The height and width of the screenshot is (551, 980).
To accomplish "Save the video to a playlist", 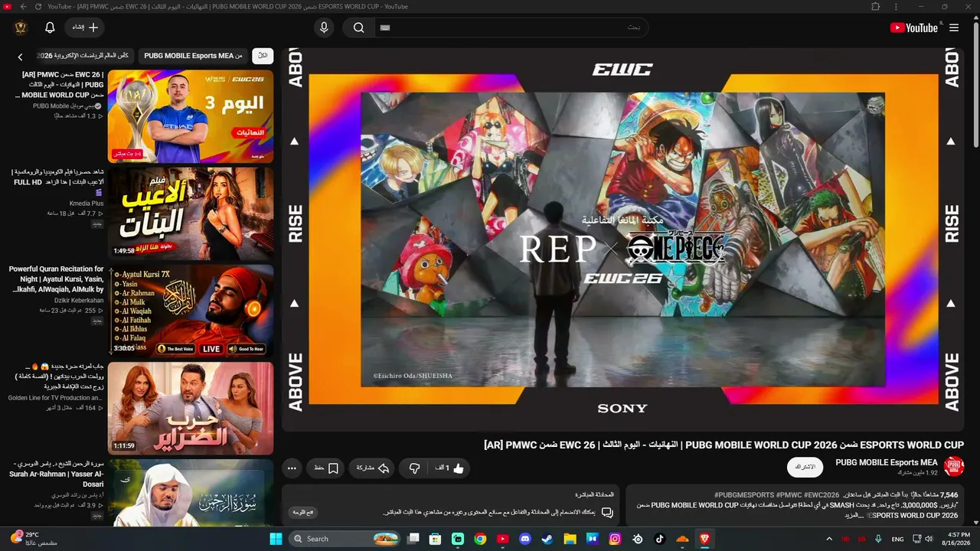I will pyautogui.click(x=326, y=468).
